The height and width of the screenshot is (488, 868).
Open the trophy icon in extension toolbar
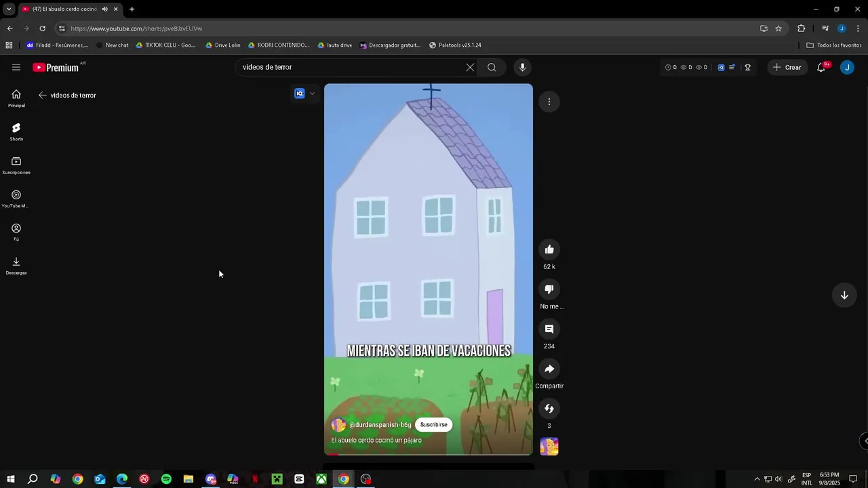click(x=747, y=67)
